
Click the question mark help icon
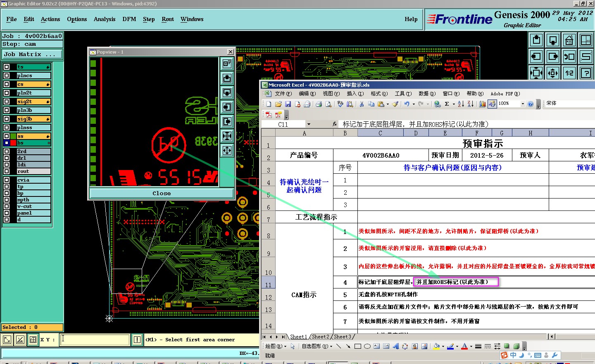click(586, 73)
